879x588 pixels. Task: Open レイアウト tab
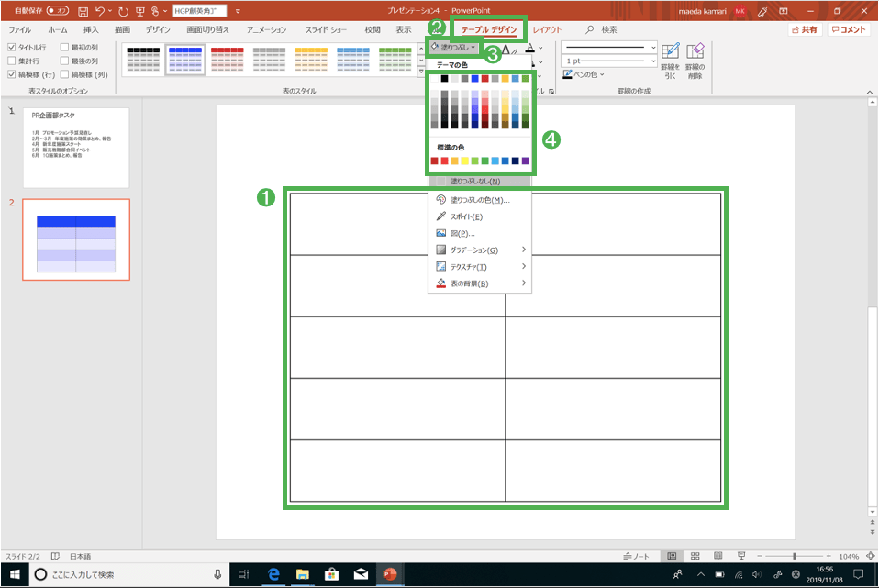pyautogui.click(x=547, y=29)
